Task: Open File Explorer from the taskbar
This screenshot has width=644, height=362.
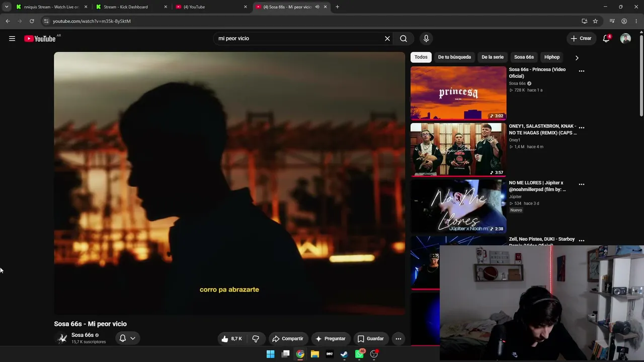Action: [315, 354]
